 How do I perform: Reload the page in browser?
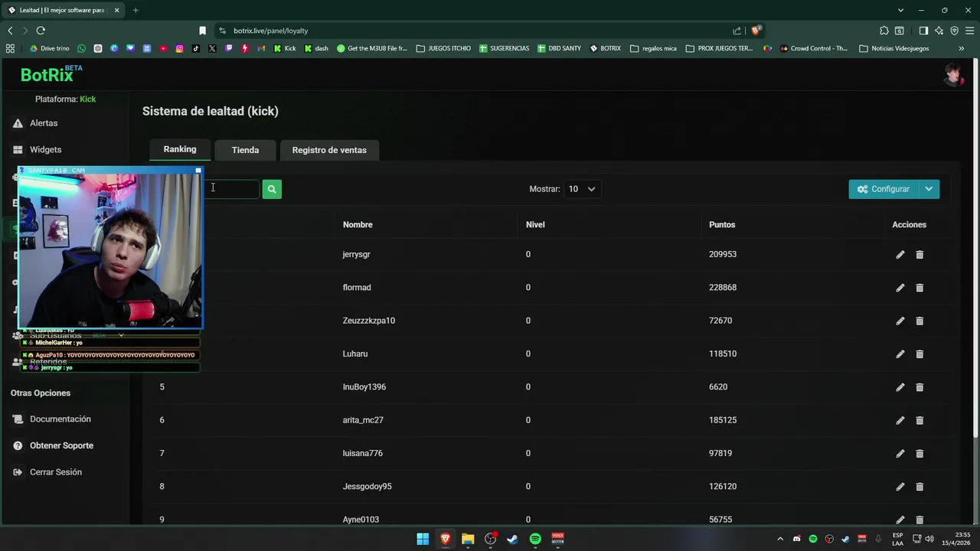click(41, 31)
